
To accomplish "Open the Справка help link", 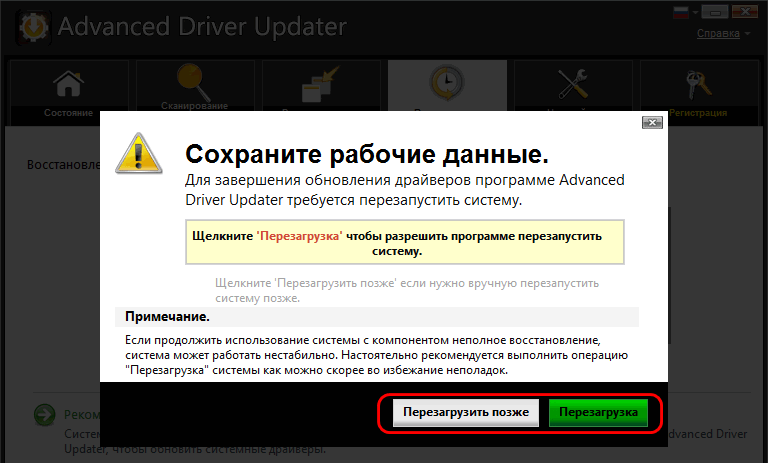I will (x=718, y=33).
